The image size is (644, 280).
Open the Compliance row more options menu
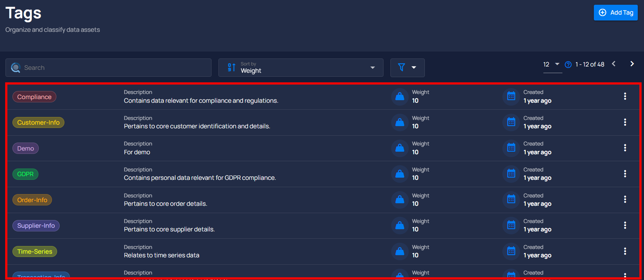[625, 96]
